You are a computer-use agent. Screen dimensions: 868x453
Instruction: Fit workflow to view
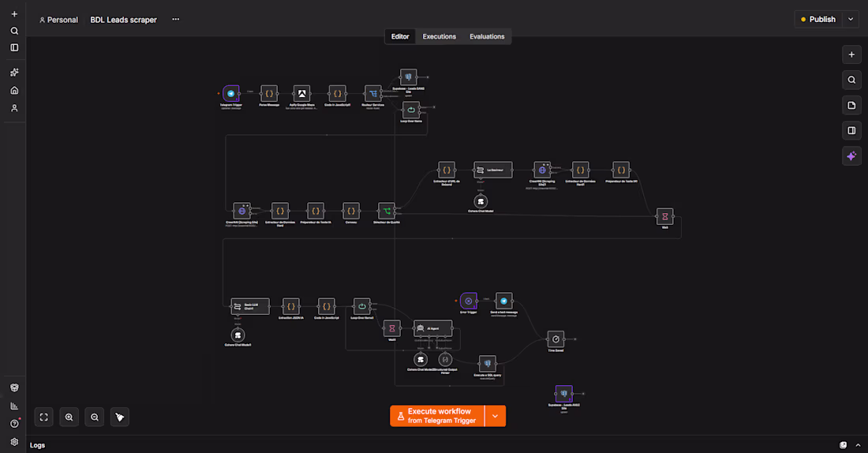pyautogui.click(x=43, y=417)
